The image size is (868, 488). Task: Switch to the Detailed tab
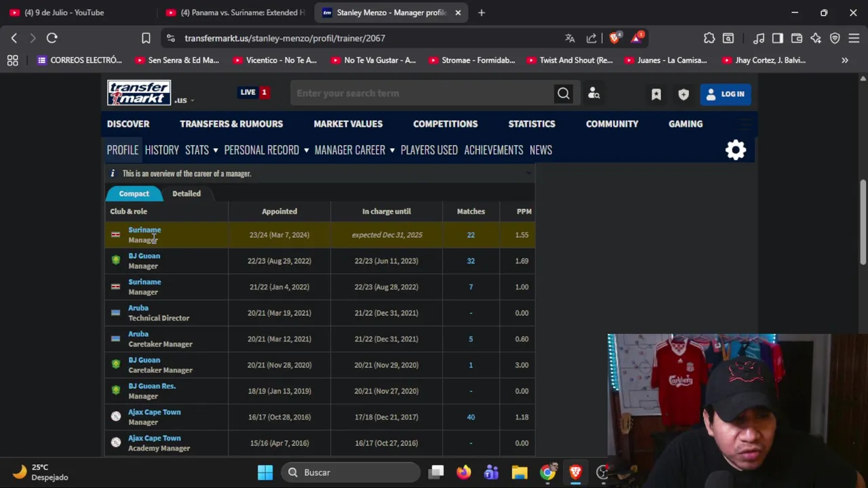tap(186, 194)
